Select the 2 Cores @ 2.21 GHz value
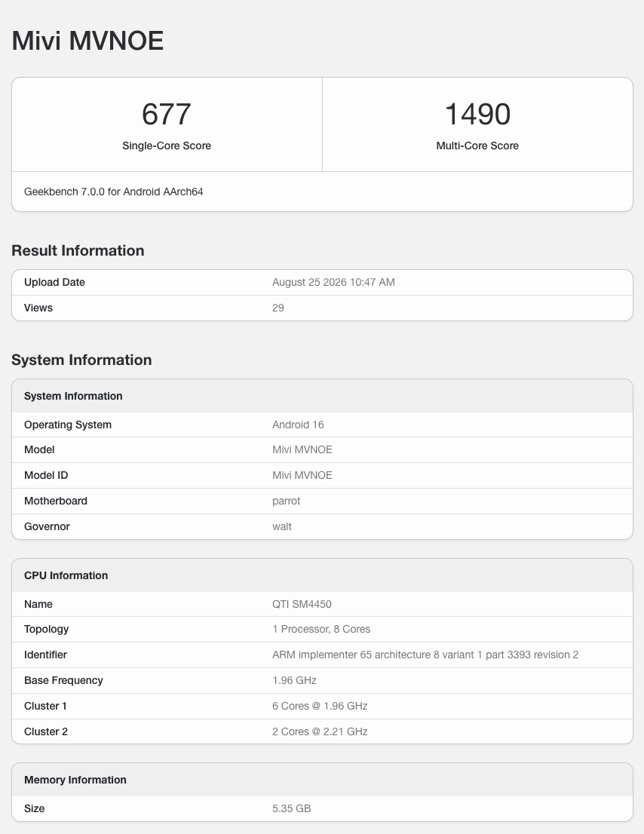The width and height of the screenshot is (644, 834). pos(320,731)
